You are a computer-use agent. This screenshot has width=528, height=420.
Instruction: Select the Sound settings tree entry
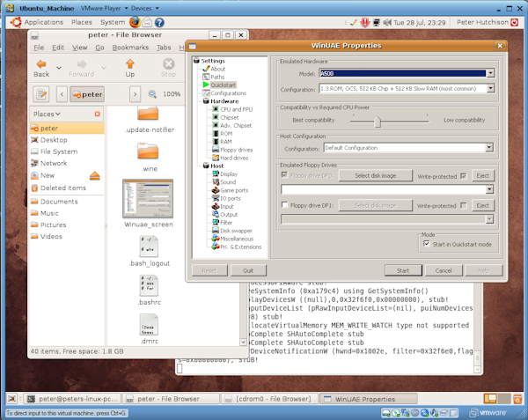228,182
